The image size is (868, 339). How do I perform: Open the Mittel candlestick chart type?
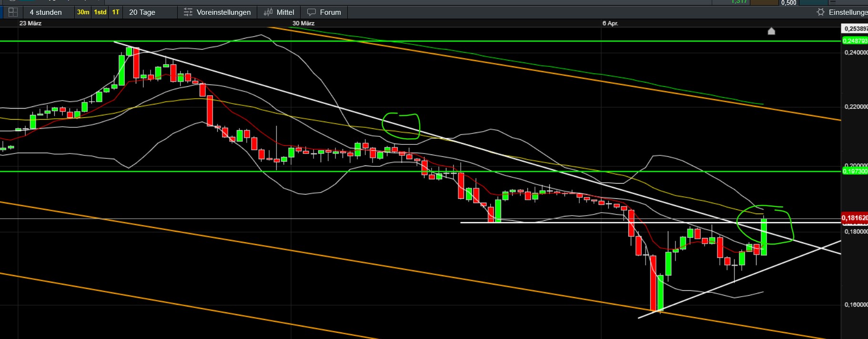click(279, 12)
